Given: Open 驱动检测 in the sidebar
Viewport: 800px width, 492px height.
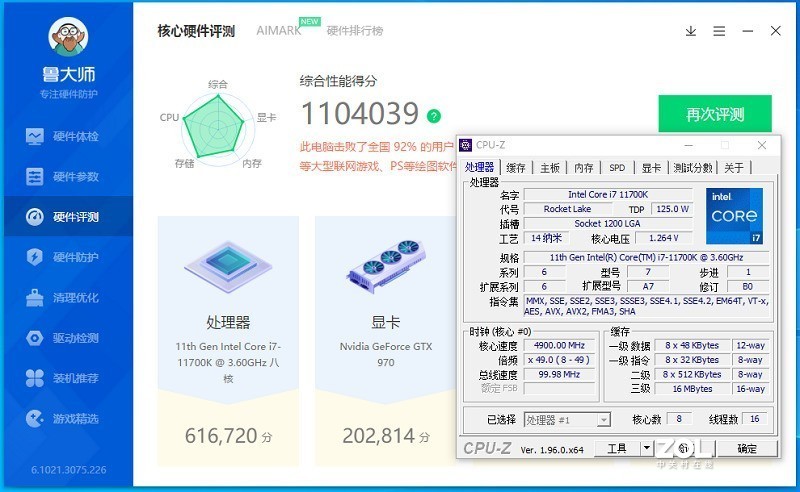Looking at the screenshot, I should pos(68,338).
